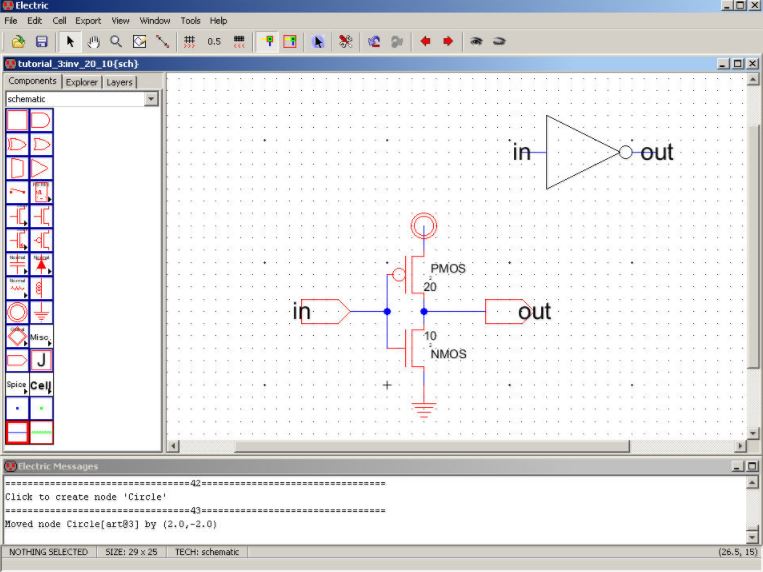Select the Zoom magnifier tool
The width and height of the screenshot is (763, 572).
coord(117,42)
